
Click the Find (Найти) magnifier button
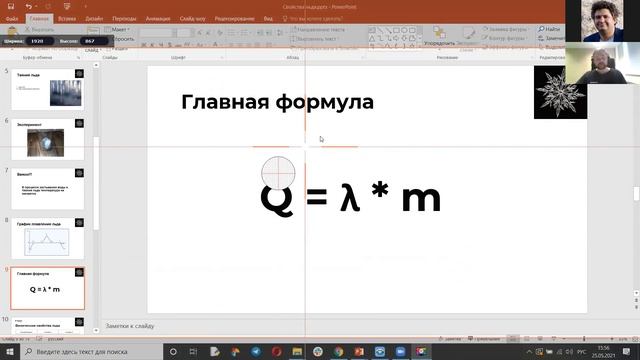549,29
